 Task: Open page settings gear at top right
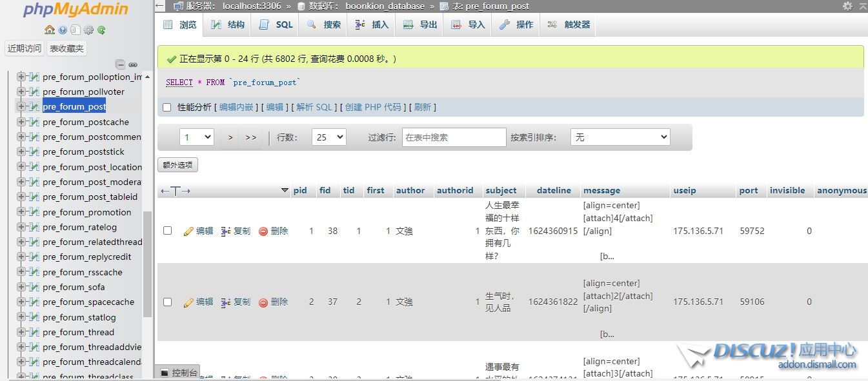click(x=847, y=6)
